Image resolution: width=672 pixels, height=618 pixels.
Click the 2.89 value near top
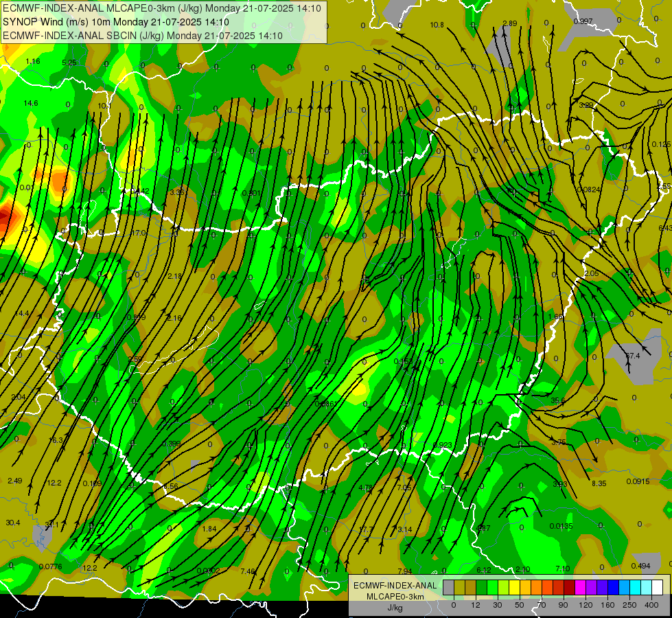click(x=509, y=23)
